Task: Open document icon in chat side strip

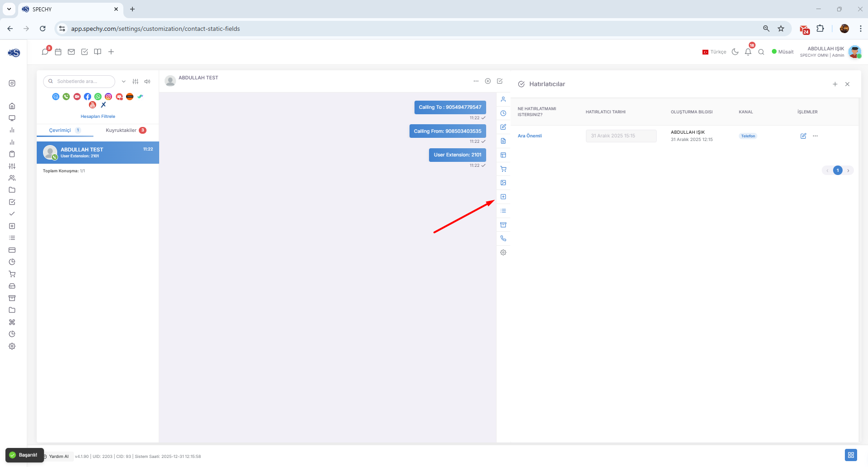Action: point(503,141)
